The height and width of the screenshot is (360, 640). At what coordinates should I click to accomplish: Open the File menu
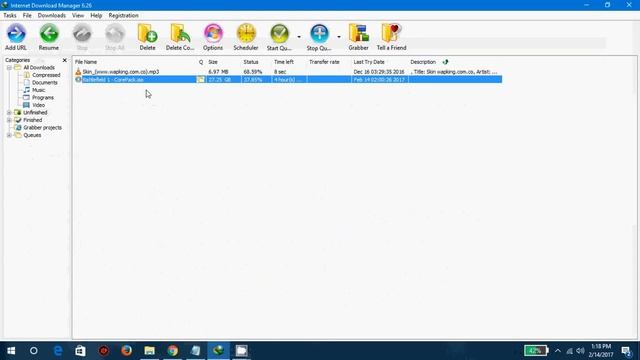click(x=27, y=16)
